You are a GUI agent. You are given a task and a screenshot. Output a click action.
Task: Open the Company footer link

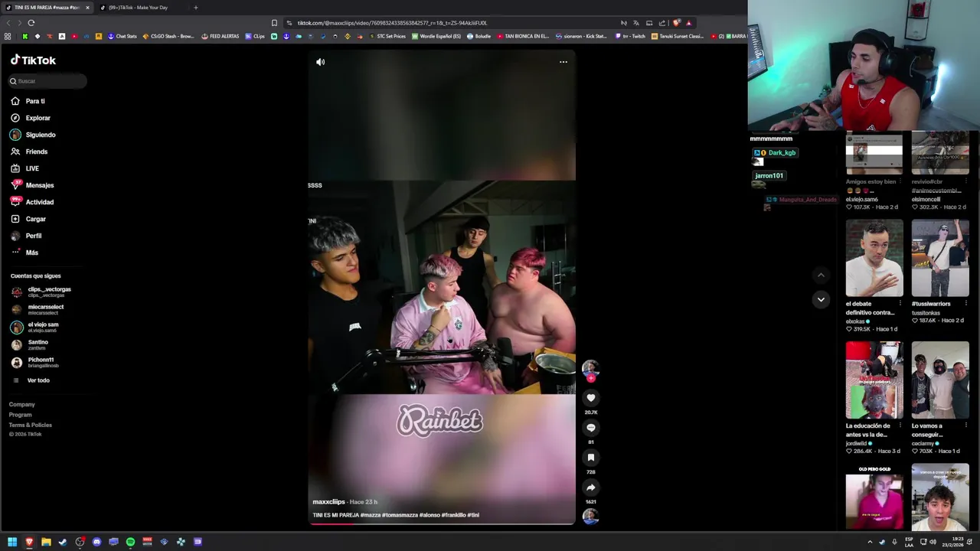(x=21, y=404)
